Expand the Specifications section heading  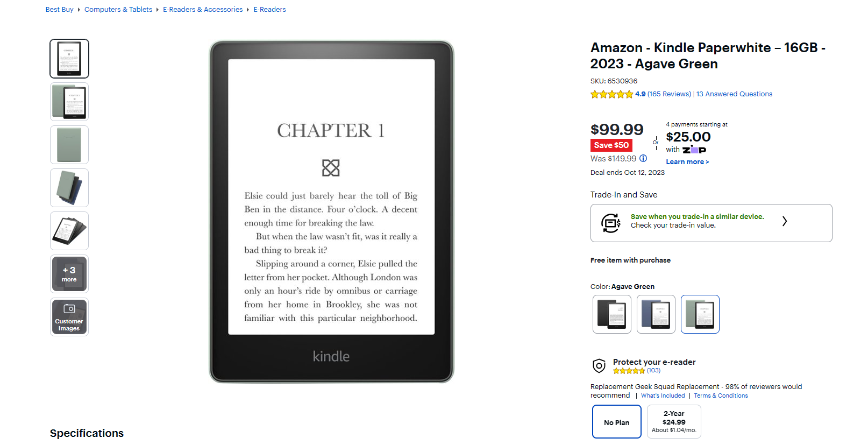[87, 433]
